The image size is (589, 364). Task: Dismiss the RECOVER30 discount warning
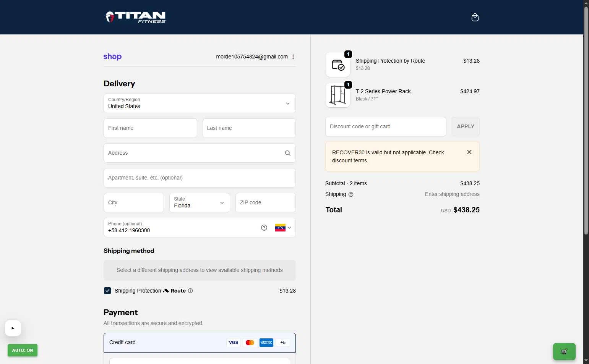click(469, 152)
